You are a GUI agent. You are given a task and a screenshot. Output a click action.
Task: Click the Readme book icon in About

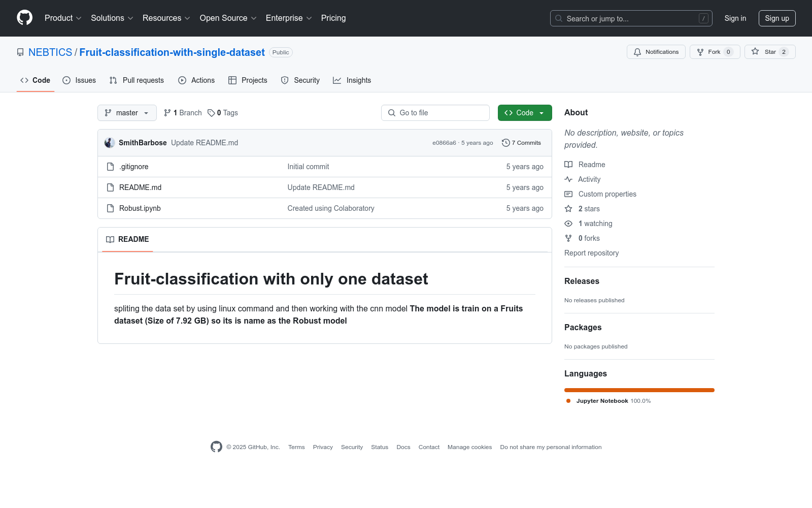tap(568, 165)
